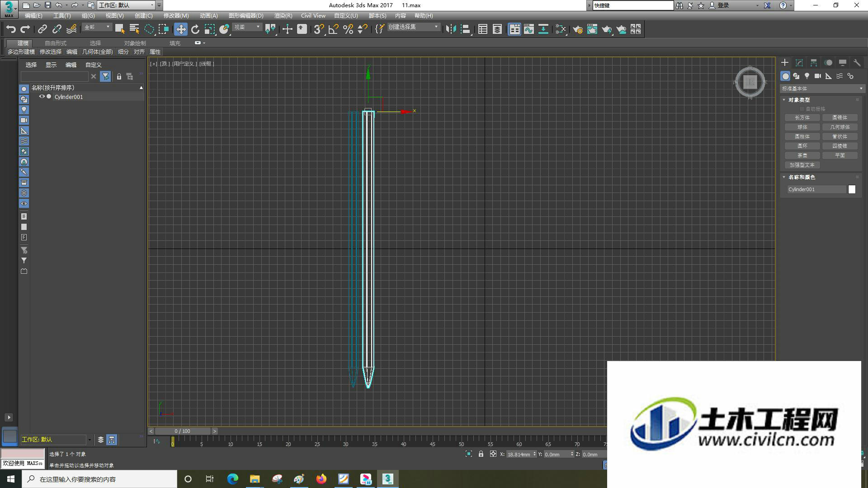Screen dimensions: 868x488
Task: Collapse the 对象类型 rollout
Action: 784,100
